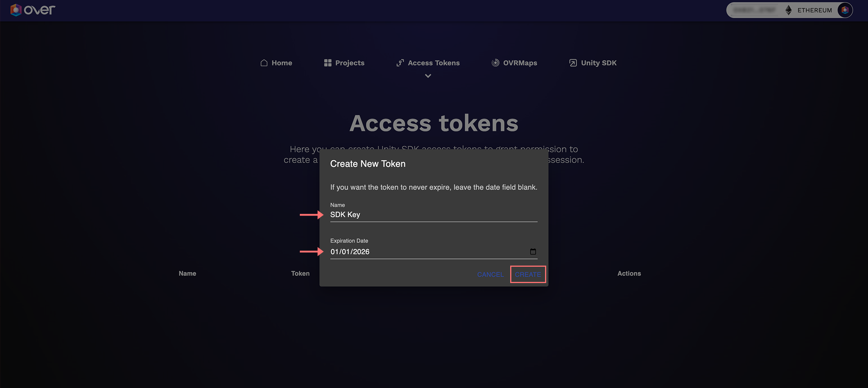Click the Projects grid icon
Viewport: 868px width, 388px height.
(x=328, y=63)
